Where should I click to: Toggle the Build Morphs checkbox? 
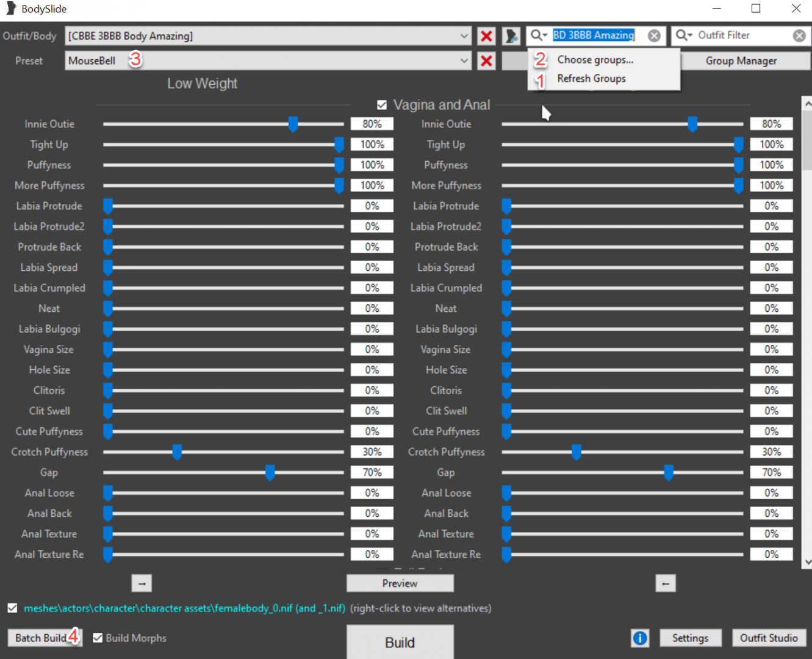(98, 638)
